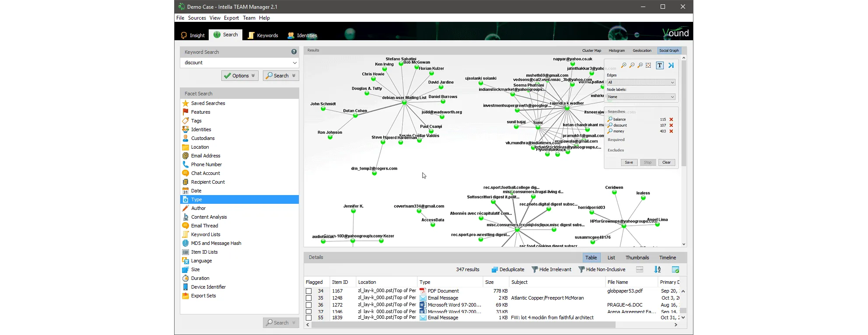This screenshot has height=335, width=868.
Task: Open the Insight tab
Action: click(x=193, y=35)
